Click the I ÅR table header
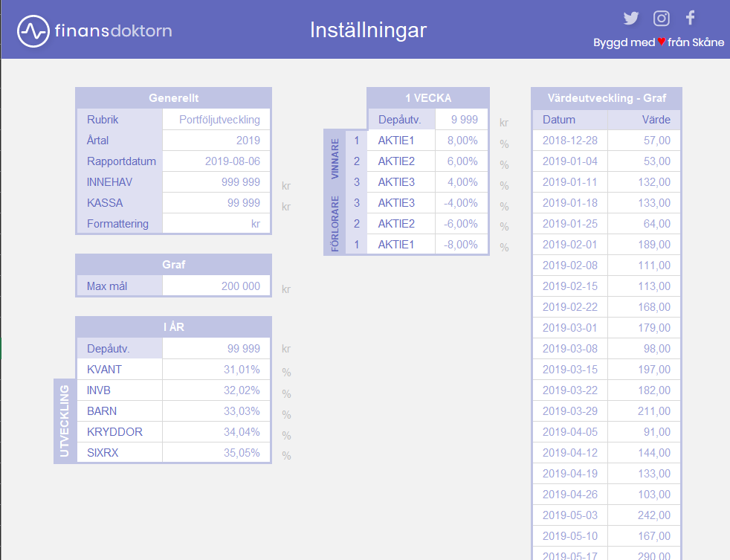Viewport: 730px width, 560px height. [173, 327]
